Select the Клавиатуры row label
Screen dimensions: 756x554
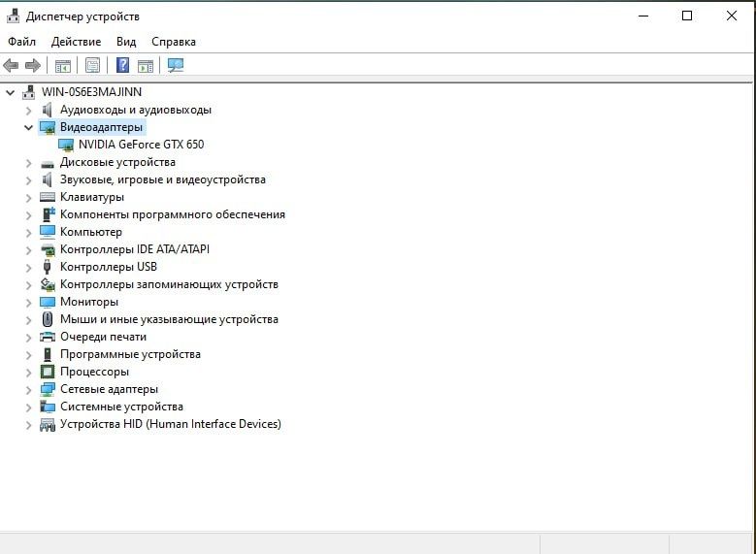(92, 197)
